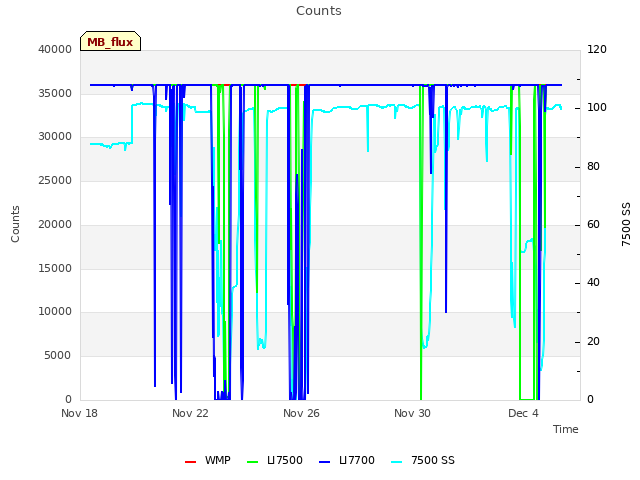This screenshot has width=640, height=480.
Task: Click the 20 right axis value
Action: (593, 342)
